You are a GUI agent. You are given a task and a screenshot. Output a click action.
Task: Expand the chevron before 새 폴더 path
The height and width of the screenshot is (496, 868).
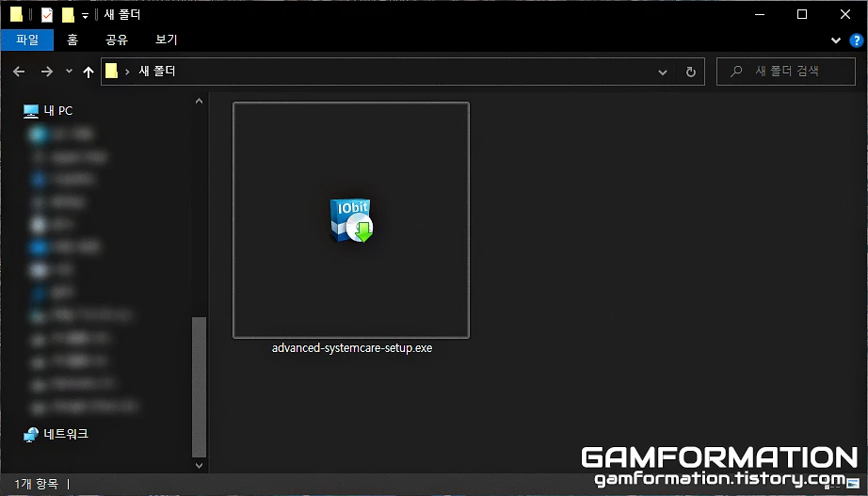point(127,72)
